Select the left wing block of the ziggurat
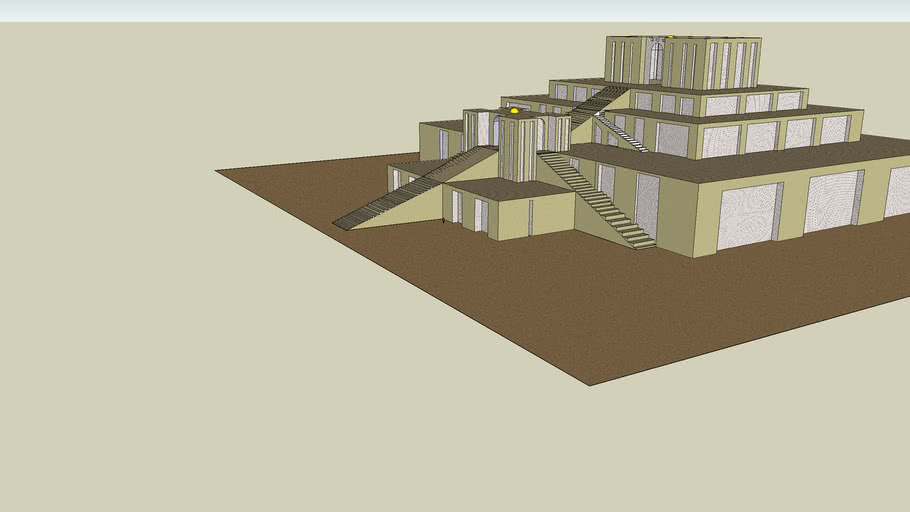 click(x=440, y=140)
